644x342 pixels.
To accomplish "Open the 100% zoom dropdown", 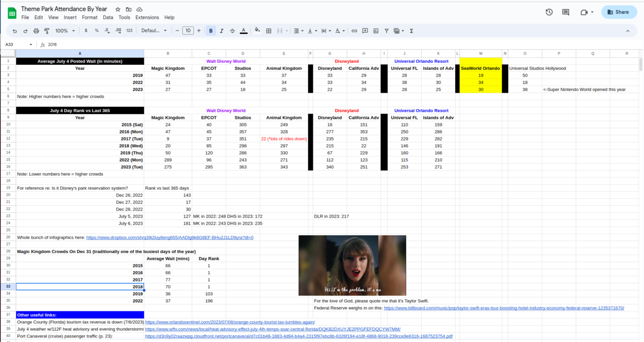I will click(x=65, y=31).
